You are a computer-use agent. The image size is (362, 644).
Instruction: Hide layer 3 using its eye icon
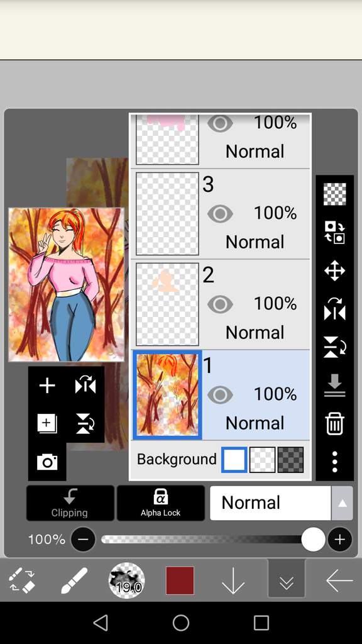pos(221,214)
